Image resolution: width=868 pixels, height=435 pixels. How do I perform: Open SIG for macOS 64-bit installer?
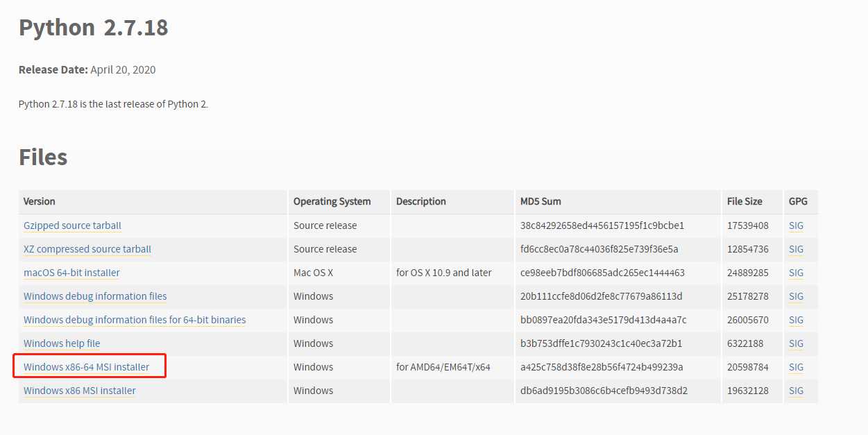coord(796,273)
